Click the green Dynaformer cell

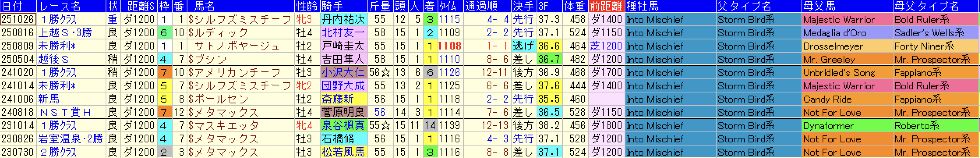[x=847, y=126]
